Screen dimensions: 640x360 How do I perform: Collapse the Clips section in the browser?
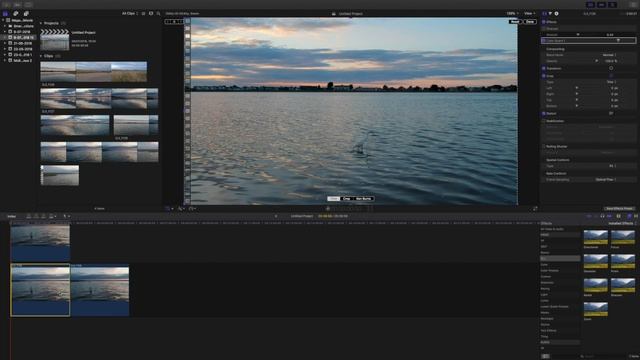coord(41,56)
